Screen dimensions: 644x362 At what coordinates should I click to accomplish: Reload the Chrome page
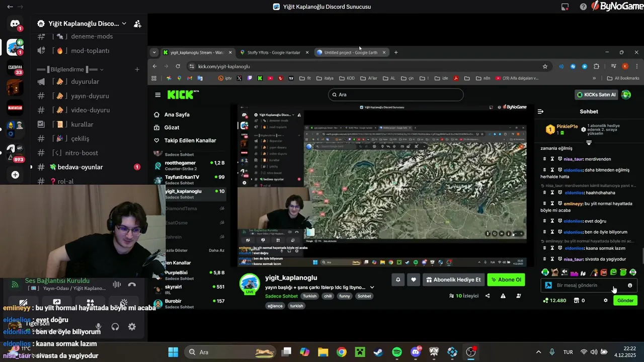click(178, 66)
